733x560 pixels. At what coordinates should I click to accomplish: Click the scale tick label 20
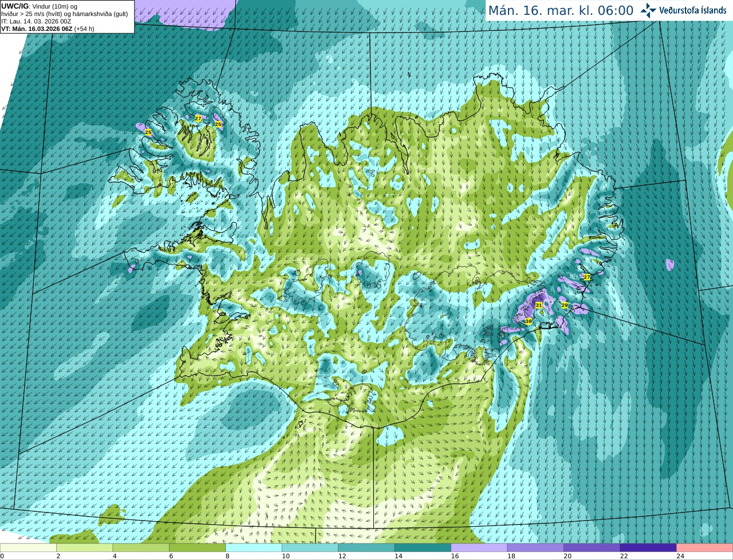click(568, 556)
